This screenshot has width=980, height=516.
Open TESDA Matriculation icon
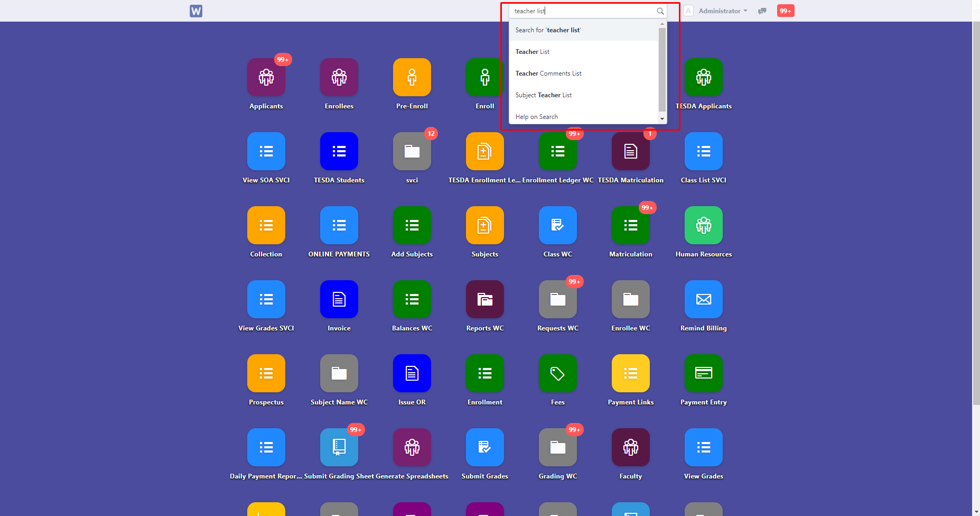(631, 151)
